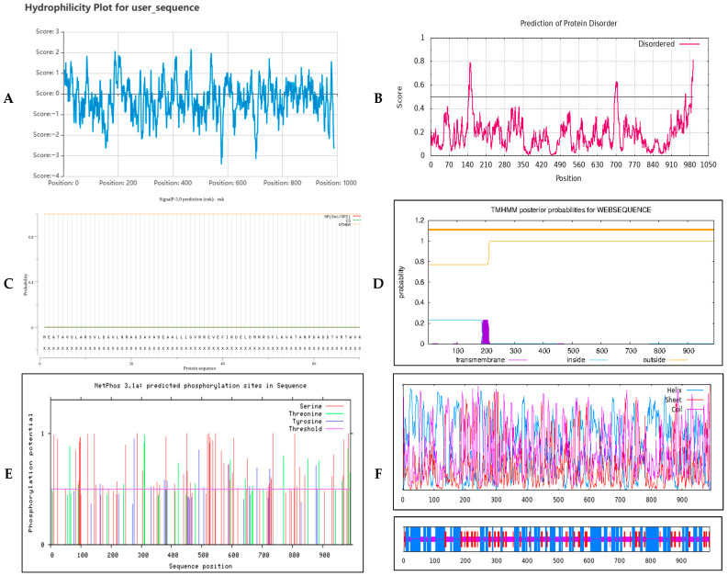Click the 'Score: -4' axis label
Image resolution: width=728 pixels, height=576 pixels.
click(x=47, y=175)
